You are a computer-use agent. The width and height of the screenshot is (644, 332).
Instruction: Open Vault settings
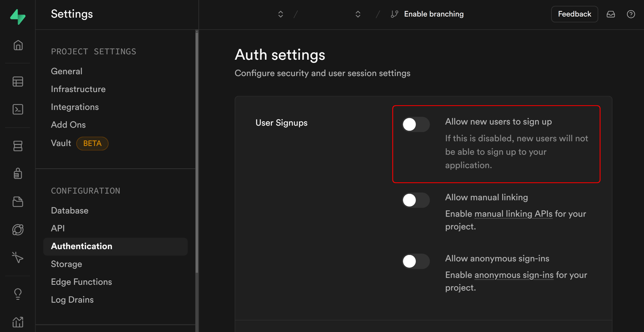tap(61, 143)
